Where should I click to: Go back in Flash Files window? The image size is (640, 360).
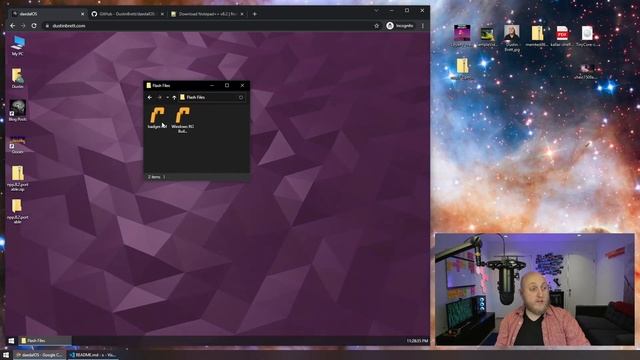[x=150, y=98]
